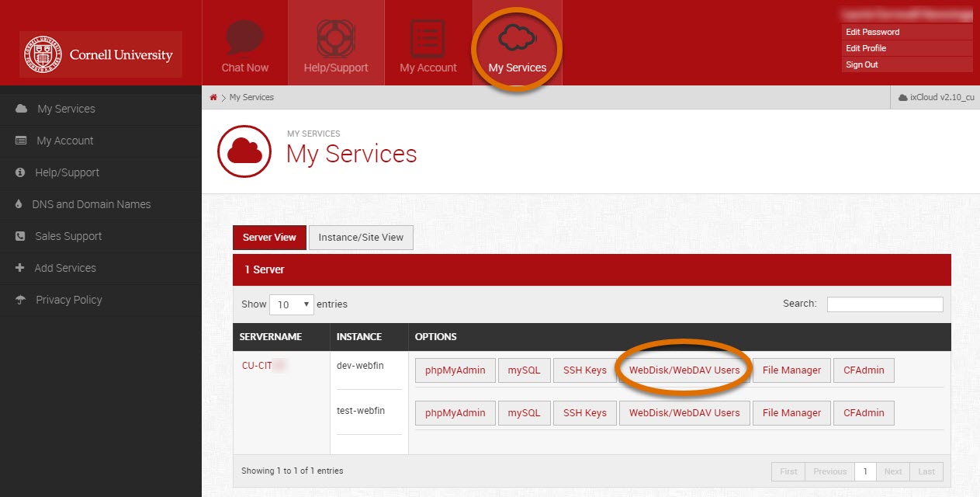Switch to Server View tab
Image resolution: width=980 pixels, height=497 pixels.
click(x=269, y=238)
